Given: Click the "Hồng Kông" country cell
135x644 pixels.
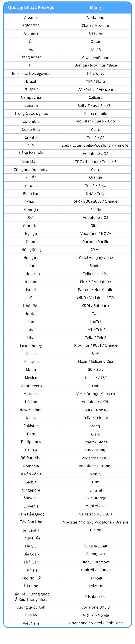Looking at the screenshot, I should (x=31, y=249).
